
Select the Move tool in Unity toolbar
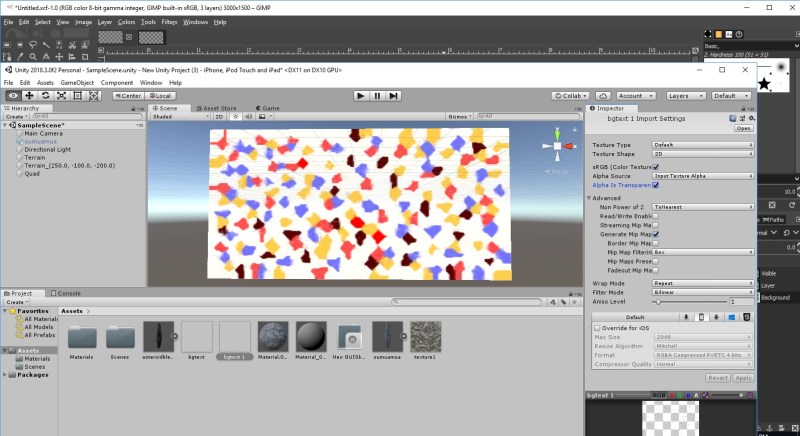[x=29, y=96]
